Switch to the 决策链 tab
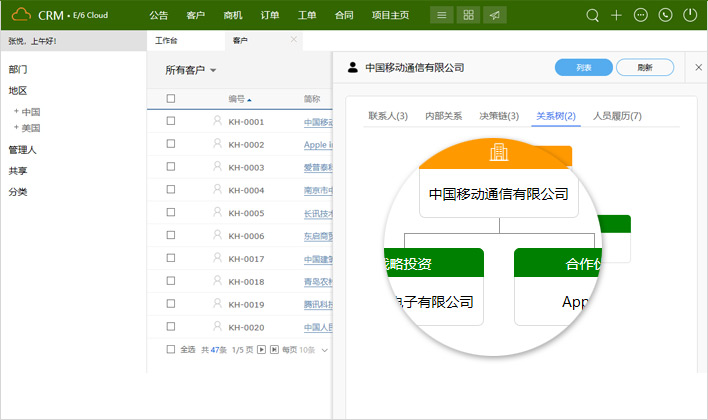The image size is (708, 420). pos(499,116)
